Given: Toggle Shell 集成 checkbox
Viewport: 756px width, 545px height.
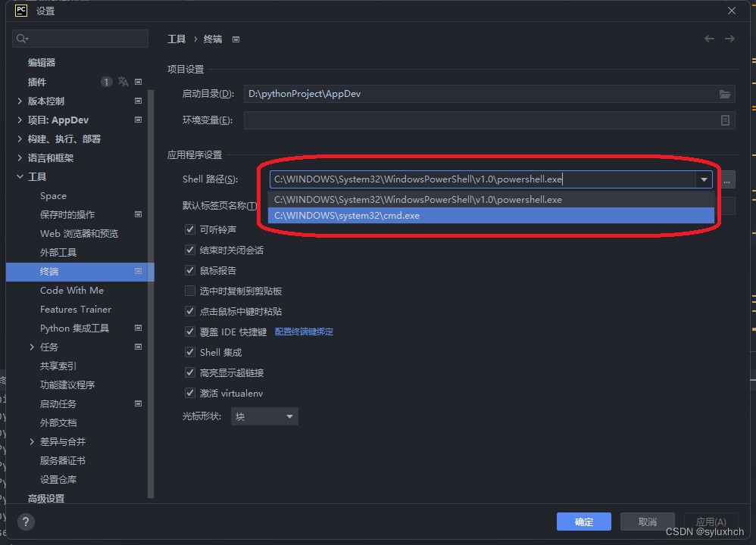Looking at the screenshot, I should click(x=190, y=352).
